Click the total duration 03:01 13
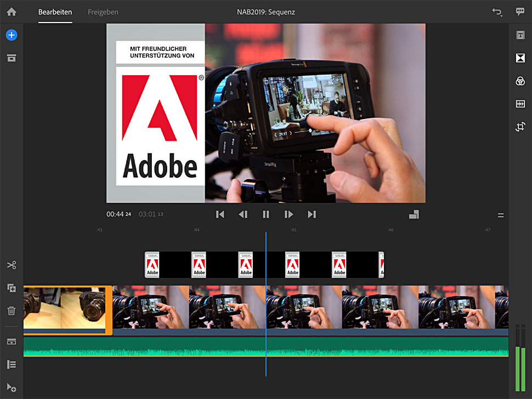The image size is (532, 399). [x=151, y=214]
